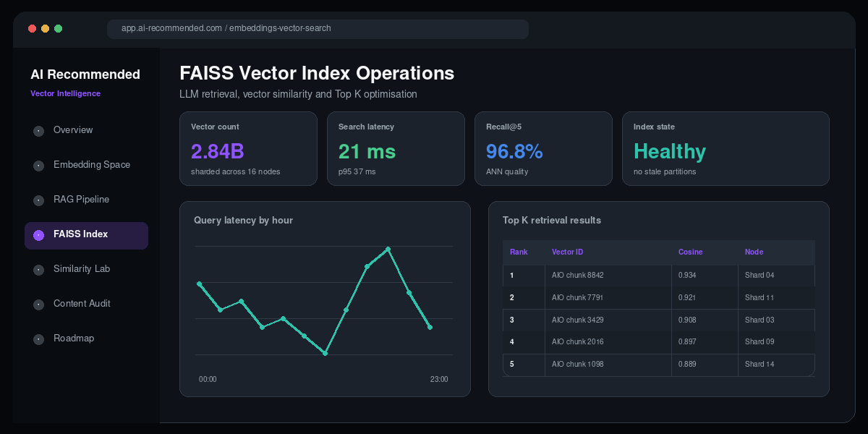This screenshot has height=434, width=868.
Task: Click cosine value 0.908
Action: click(687, 320)
